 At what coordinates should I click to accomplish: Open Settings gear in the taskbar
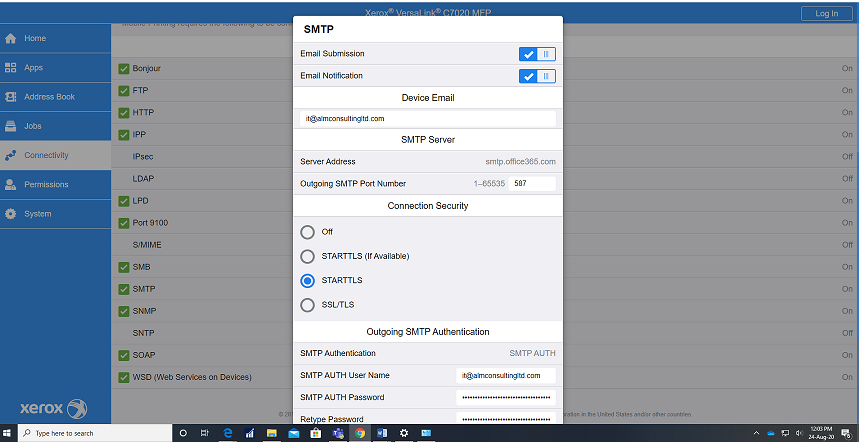point(404,433)
